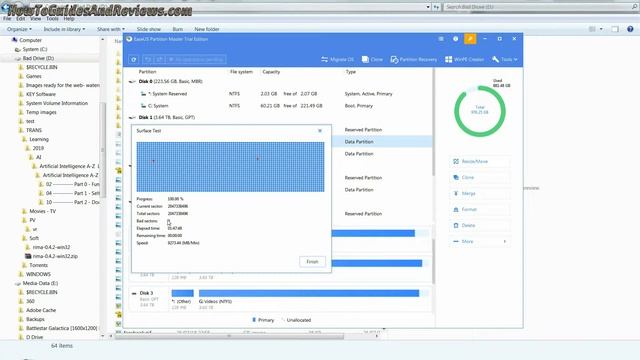
Task: Select System (C:) in navigation tree
Action: (34, 49)
